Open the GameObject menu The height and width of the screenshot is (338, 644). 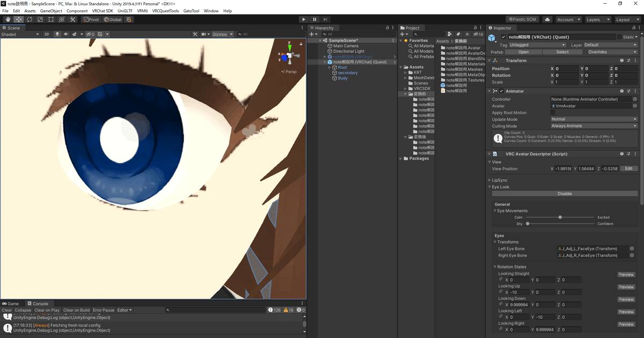(51, 11)
